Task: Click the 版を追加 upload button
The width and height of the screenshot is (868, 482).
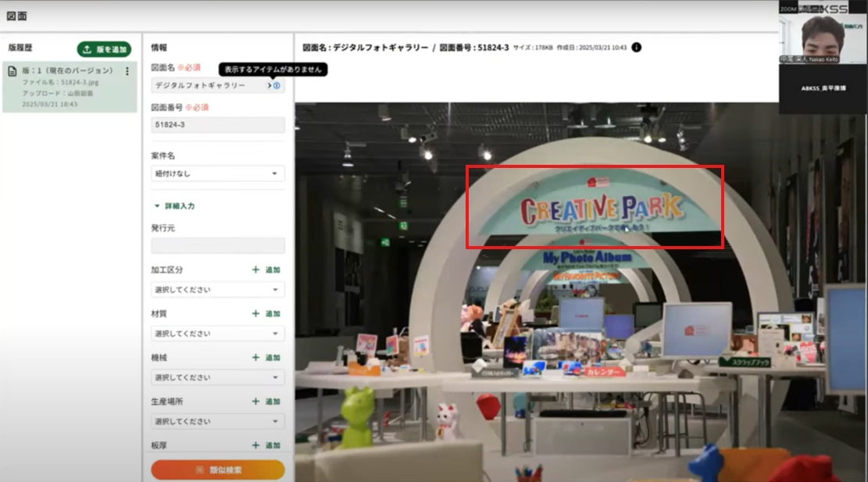Action: tap(104, 49)
